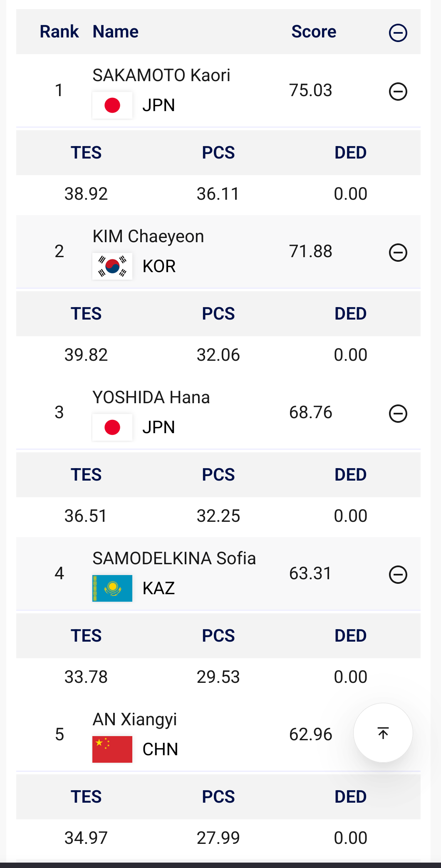Tap the China flag icon
The width and height of the screenshot is (441, 868).
[112, 749]
